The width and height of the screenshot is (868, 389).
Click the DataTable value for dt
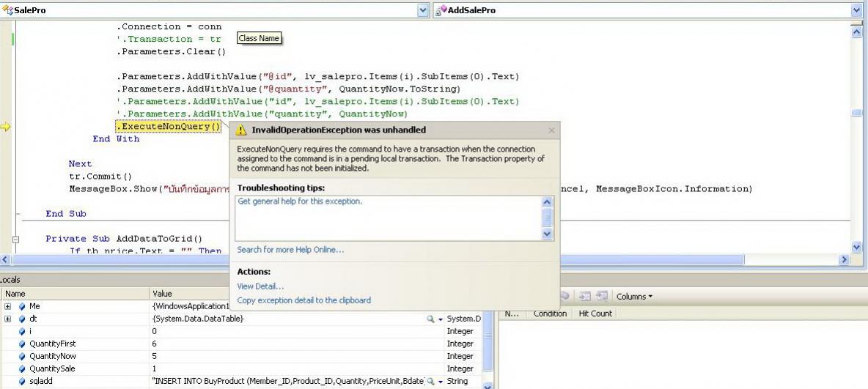[x=198, y=319]
